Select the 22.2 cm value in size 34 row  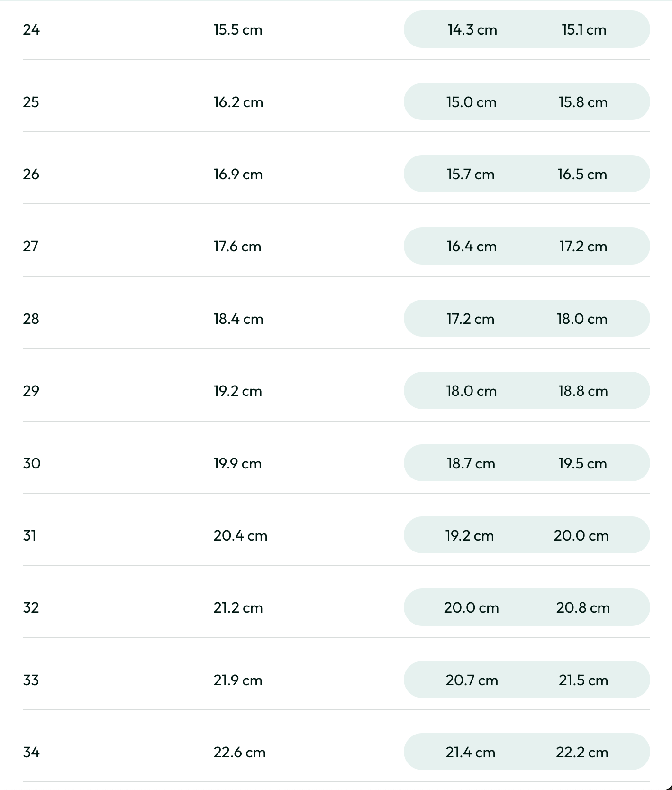point(582,753)
